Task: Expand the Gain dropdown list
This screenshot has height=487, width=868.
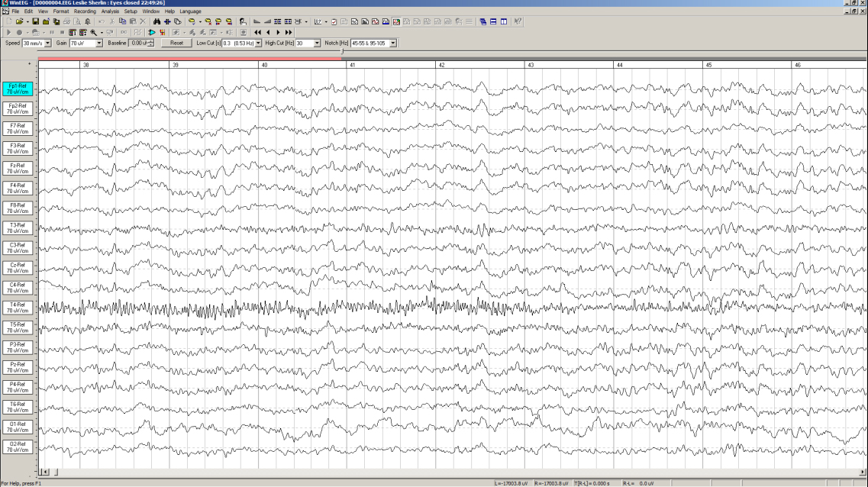Action: (x=99, y=44)
